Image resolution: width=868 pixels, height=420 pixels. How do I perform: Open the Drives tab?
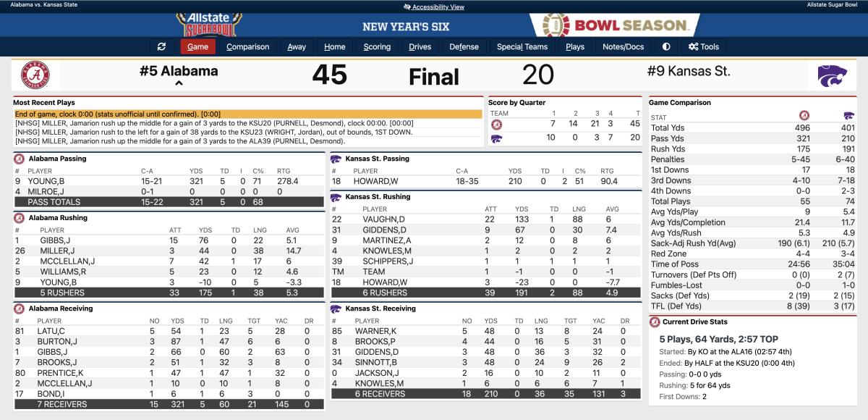420,47
